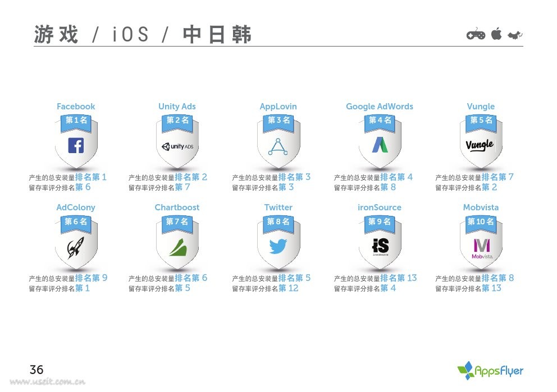
Task: Click AdColony's 产生的总安装量排名第 9 line
Action: tap(68, 278)
